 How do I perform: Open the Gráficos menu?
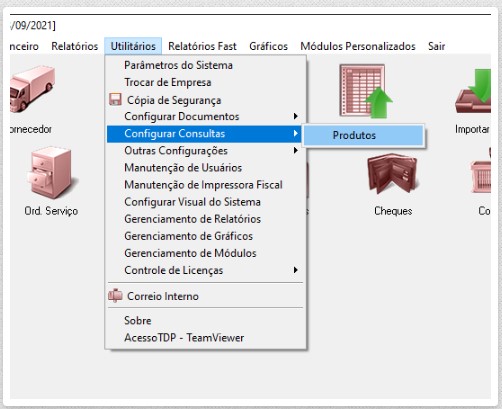268,46
